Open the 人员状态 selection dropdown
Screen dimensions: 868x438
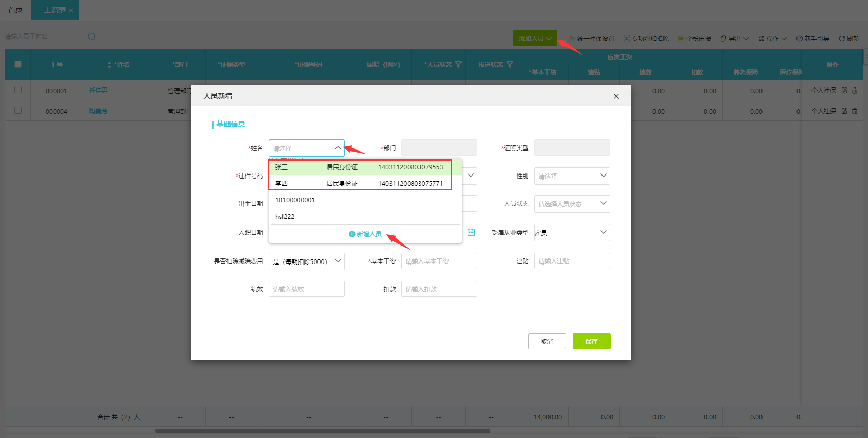tap(572, 204)
